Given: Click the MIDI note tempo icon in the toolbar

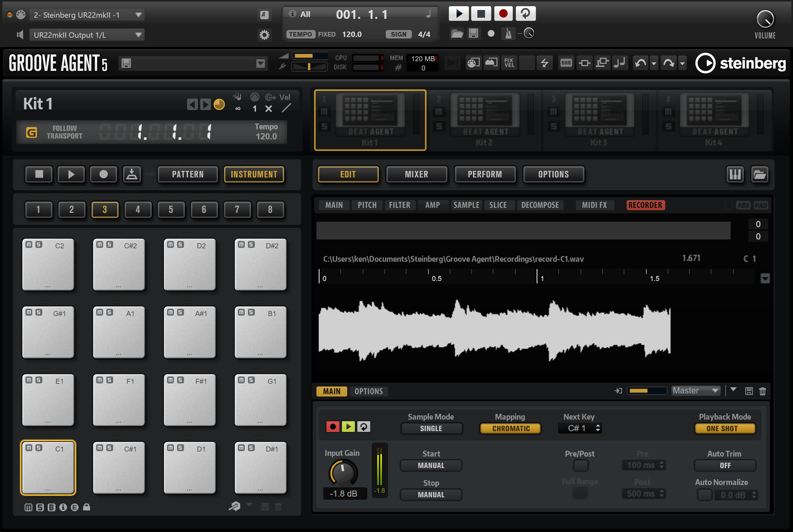Looking at the screenshot, I should pyautogui.click(x=620, y=63).
